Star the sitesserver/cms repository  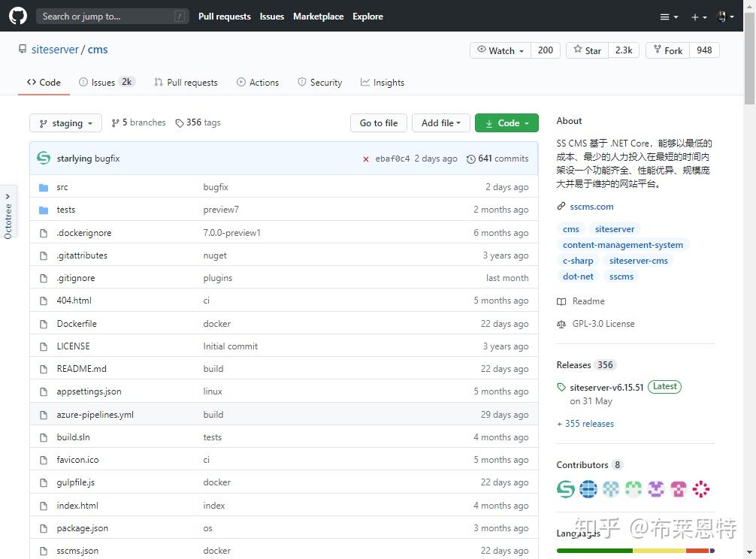click(586, 50)
